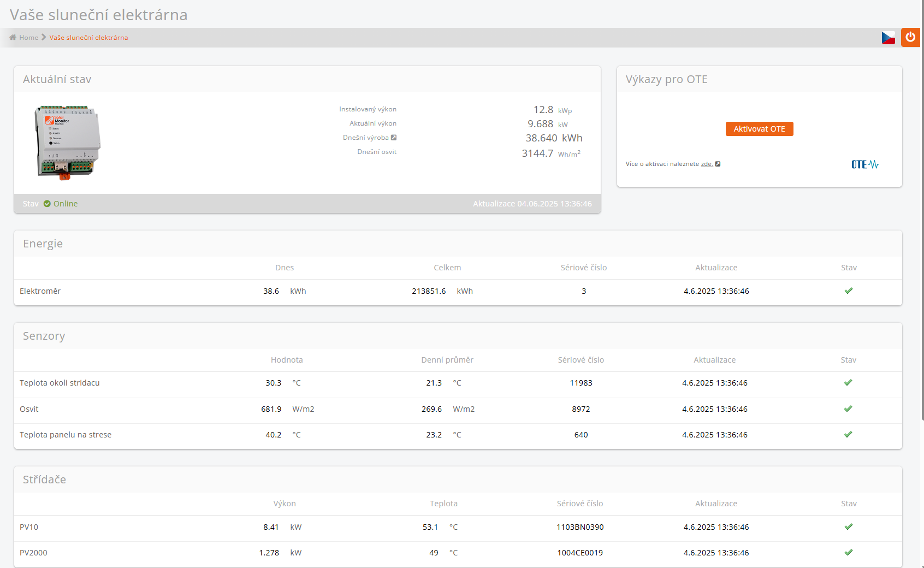Click the Solar Monitor device image
924x568 pixels.
tap(68, 142)
